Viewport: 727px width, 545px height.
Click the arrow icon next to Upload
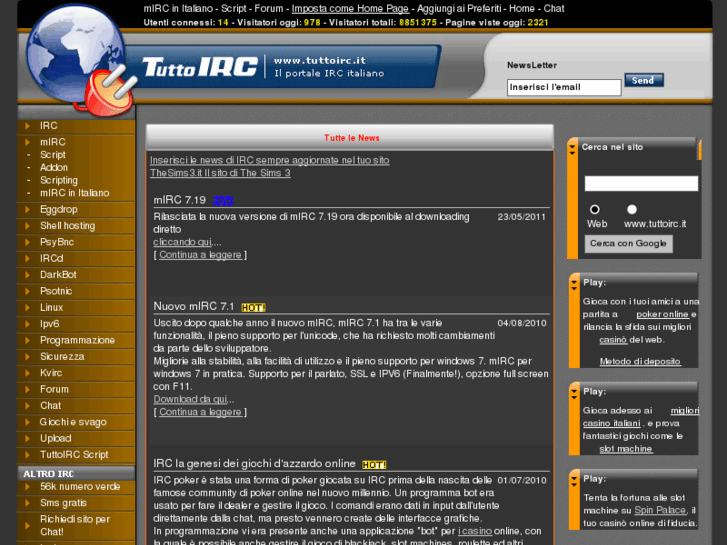pos(27,438)
